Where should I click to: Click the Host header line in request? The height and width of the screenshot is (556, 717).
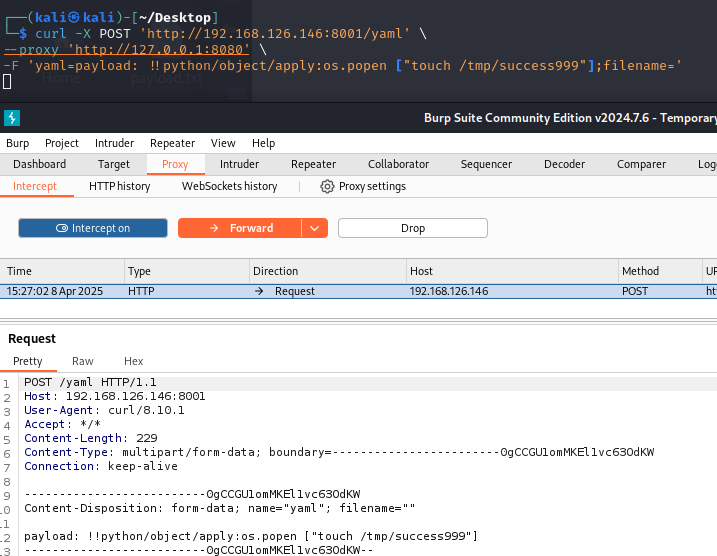[x=114, y=396]
